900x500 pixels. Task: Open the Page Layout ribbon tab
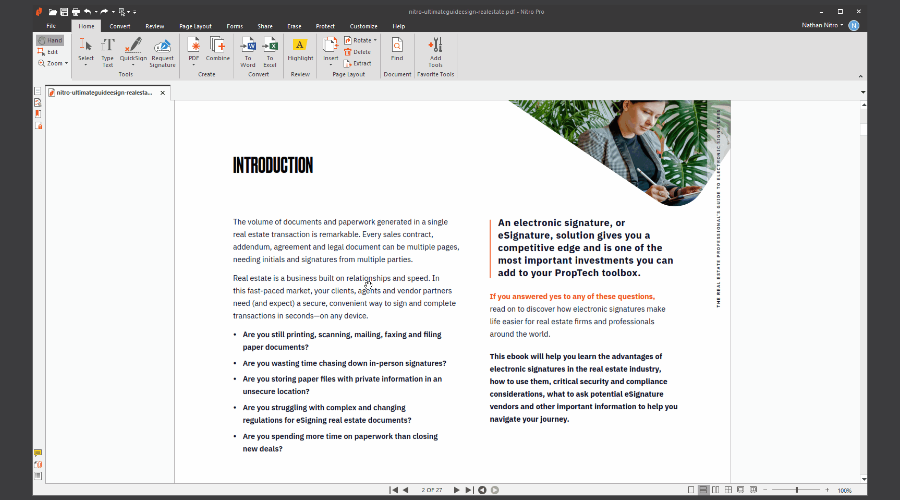pos(195,26)
